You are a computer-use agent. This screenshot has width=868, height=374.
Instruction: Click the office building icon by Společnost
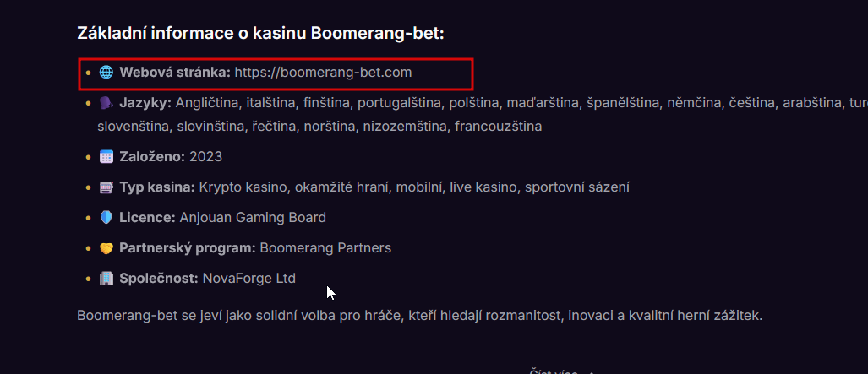pyautogui.click(x=106, y=279)
